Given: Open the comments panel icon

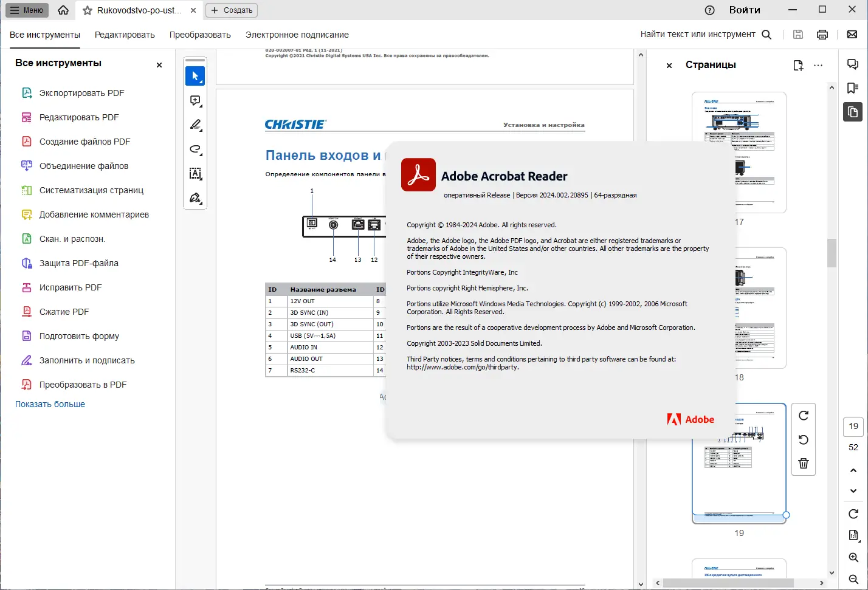Looking at the screenshot, I should click(853, 64).
